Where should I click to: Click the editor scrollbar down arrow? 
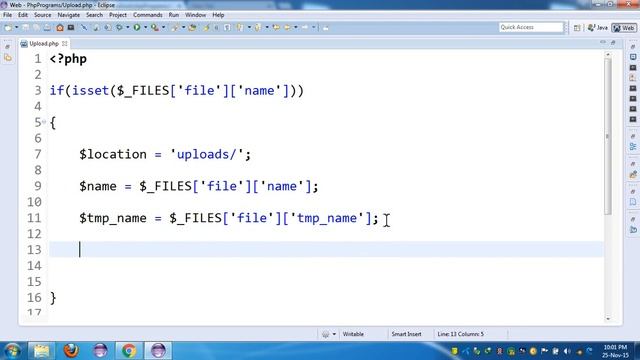coord(608,318)
